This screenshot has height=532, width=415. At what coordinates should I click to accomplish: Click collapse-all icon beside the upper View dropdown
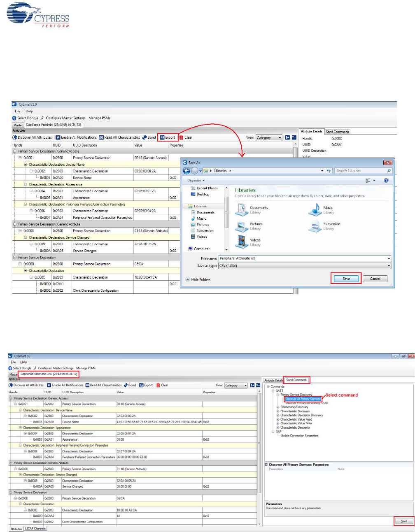pos(294,137)
